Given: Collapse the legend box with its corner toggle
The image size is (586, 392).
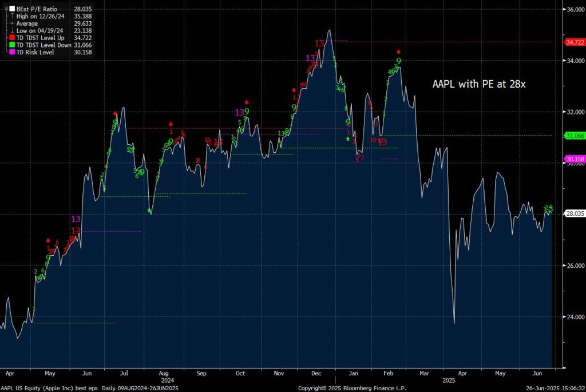Looking at the screenshot, I should tap(6, 9).
